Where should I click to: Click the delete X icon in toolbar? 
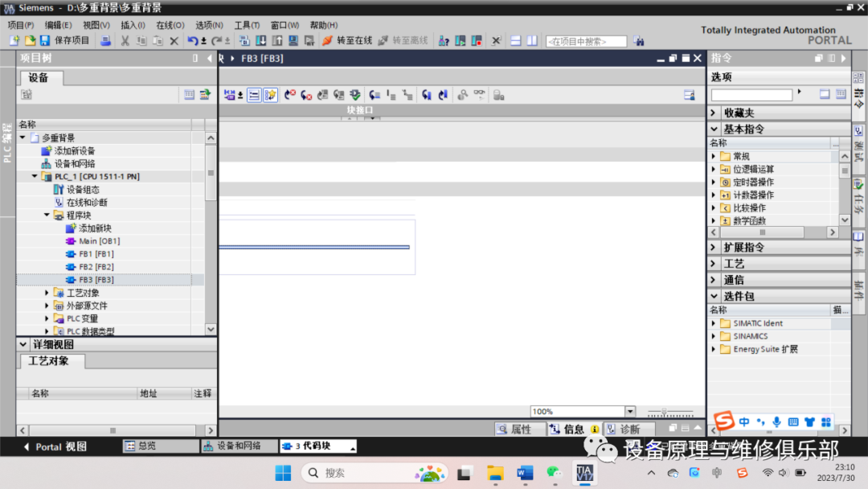174,40
